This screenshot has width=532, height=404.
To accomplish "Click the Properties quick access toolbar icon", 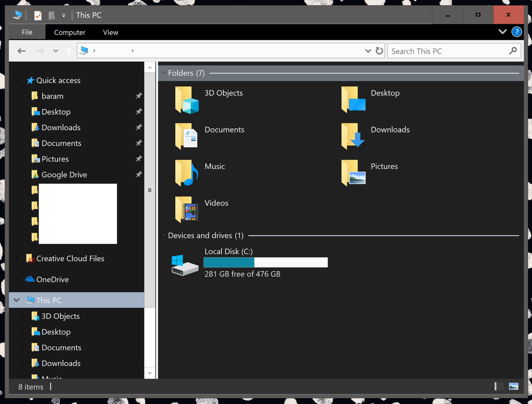I will click(38, 15).
